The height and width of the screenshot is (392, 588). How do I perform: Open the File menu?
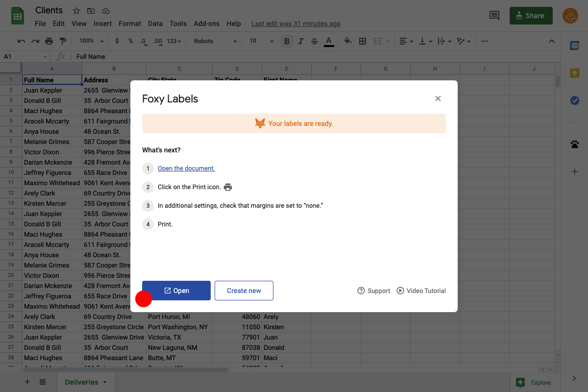pos(40,24)
